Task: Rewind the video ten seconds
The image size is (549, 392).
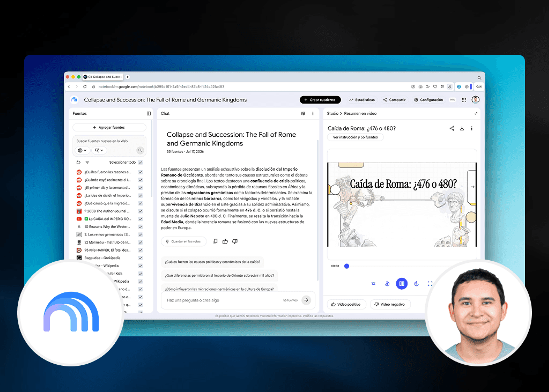Action: [387, 284]
